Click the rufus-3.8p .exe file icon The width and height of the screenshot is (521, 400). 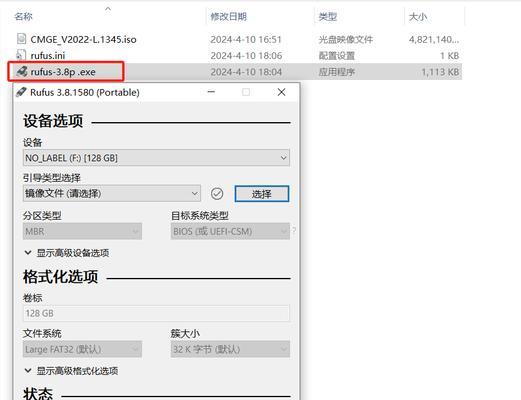22,71
